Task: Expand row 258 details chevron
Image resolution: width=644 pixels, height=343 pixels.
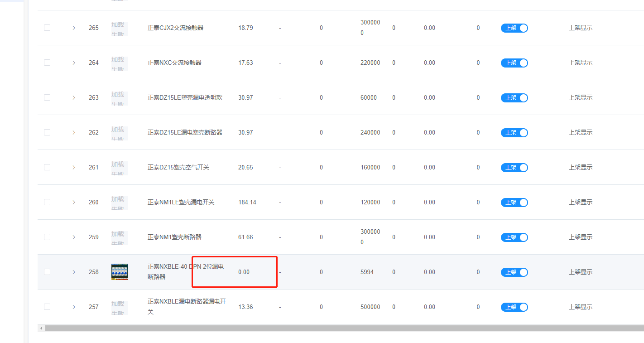Action: 74,272
